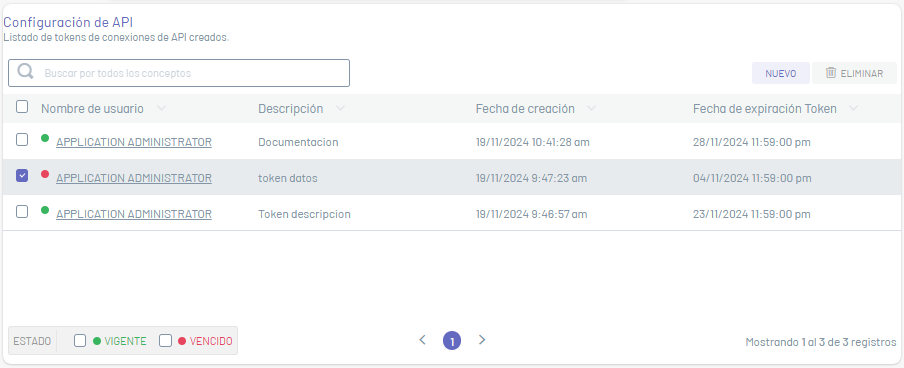Open Nombre de usuario column dropdown
Screen dimensions: 904x368
pyautogui.click(x=161, y=108)
